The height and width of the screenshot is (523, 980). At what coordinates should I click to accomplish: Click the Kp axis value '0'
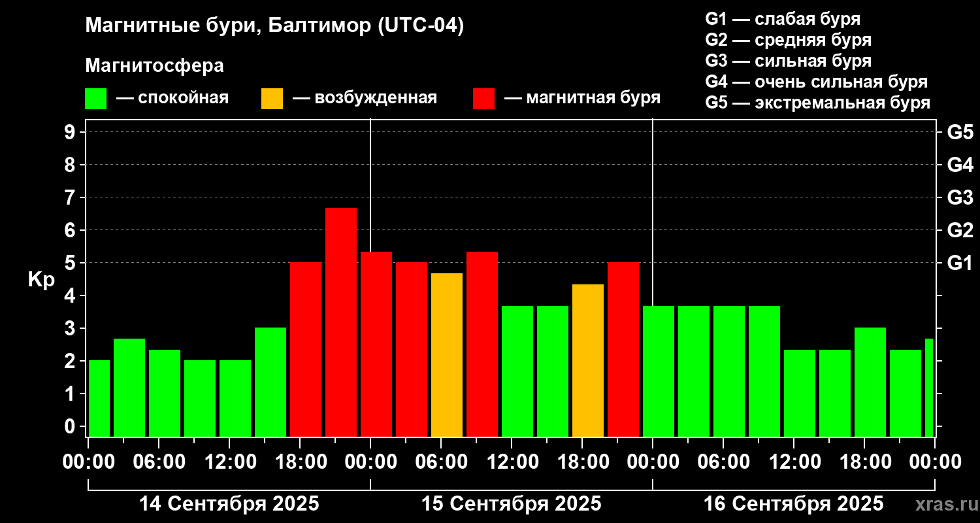[71, 426]
